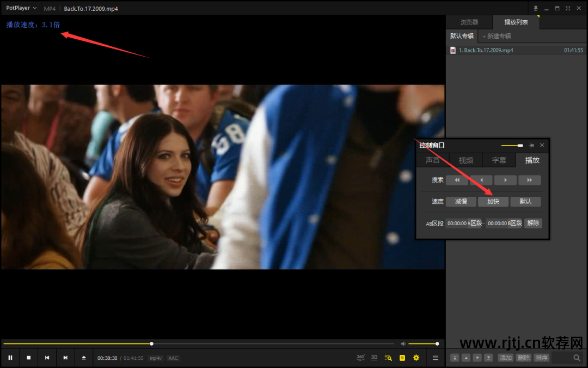Click the single-arrow step backward search button
The image size is (588, 368).
[481, 180]
